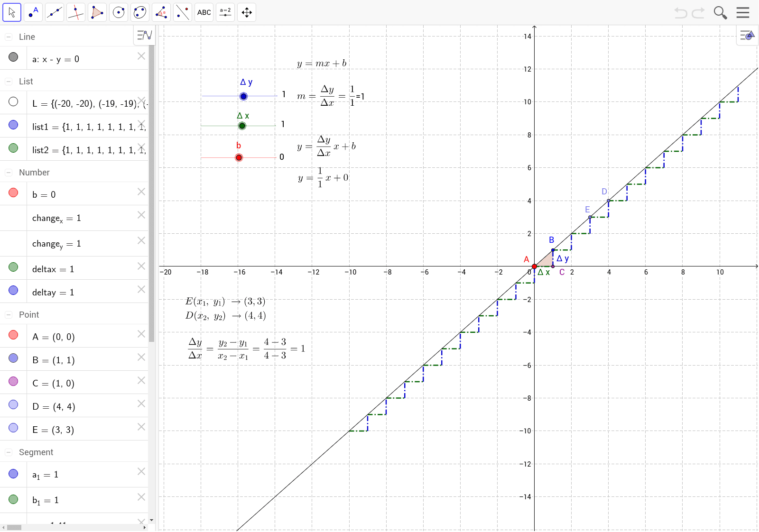This screenshot has width=759, height=532.
Task: Select the Move Graphics View tool
Action: tap(247, 12)
